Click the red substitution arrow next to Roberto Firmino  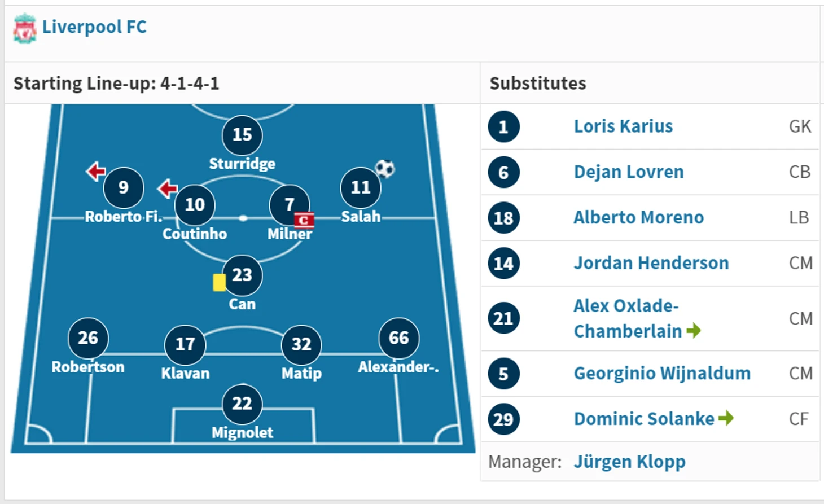click(96, 171)
